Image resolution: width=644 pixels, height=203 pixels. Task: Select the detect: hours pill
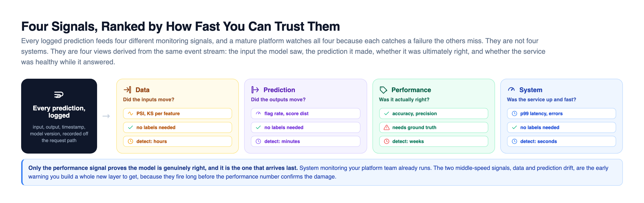click(178, 141)
